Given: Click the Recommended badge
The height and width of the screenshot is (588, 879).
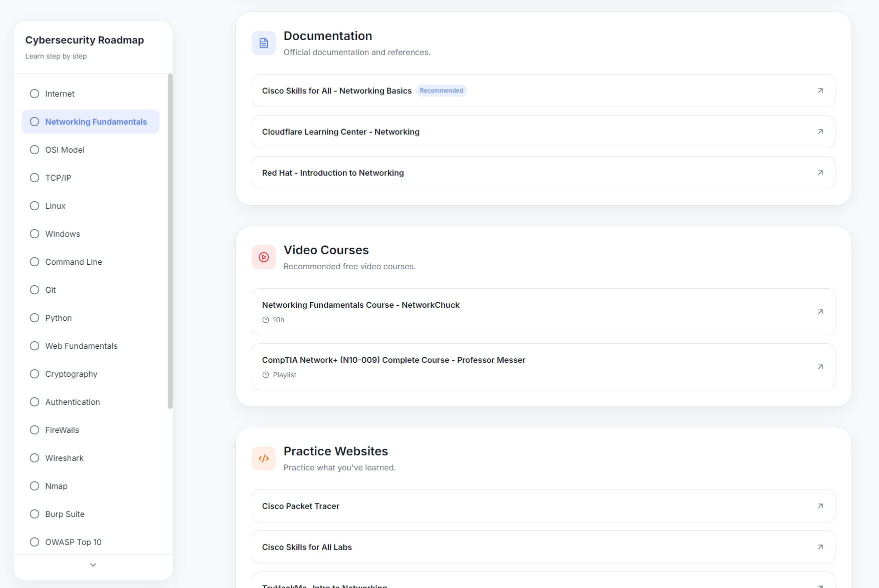Looking at the screenshot, I should (442, 91).
